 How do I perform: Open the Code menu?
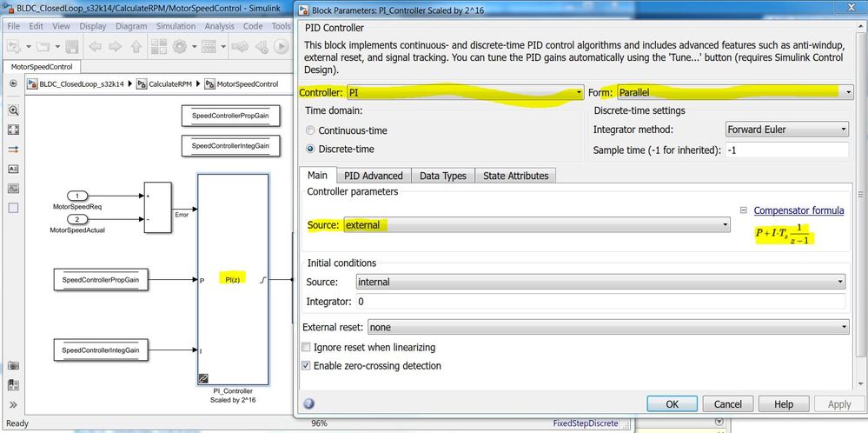click(x=253, y=26)
